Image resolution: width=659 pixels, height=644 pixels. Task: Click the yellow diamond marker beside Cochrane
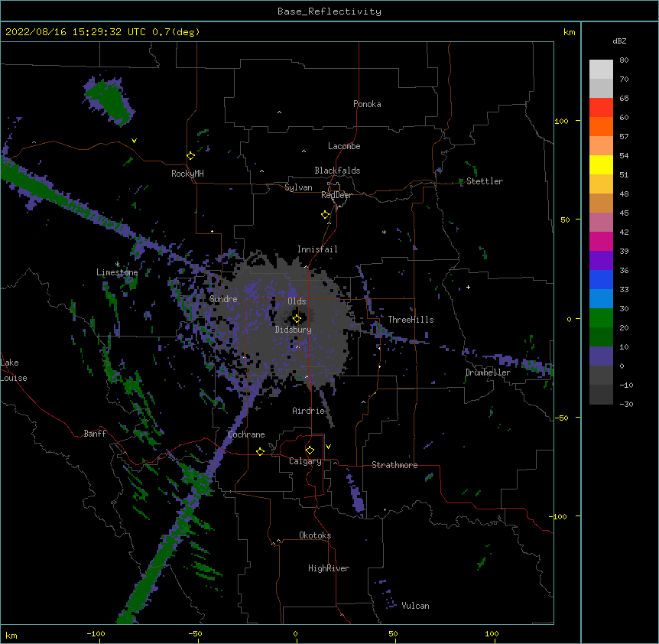tap(260, 451)
